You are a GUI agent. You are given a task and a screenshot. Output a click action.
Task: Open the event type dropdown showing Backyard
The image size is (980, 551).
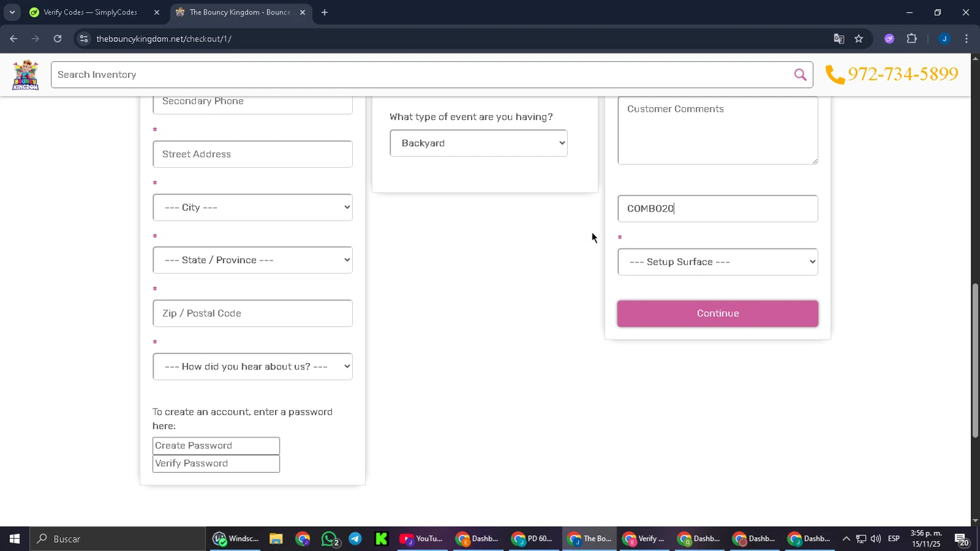click(479, 143)
